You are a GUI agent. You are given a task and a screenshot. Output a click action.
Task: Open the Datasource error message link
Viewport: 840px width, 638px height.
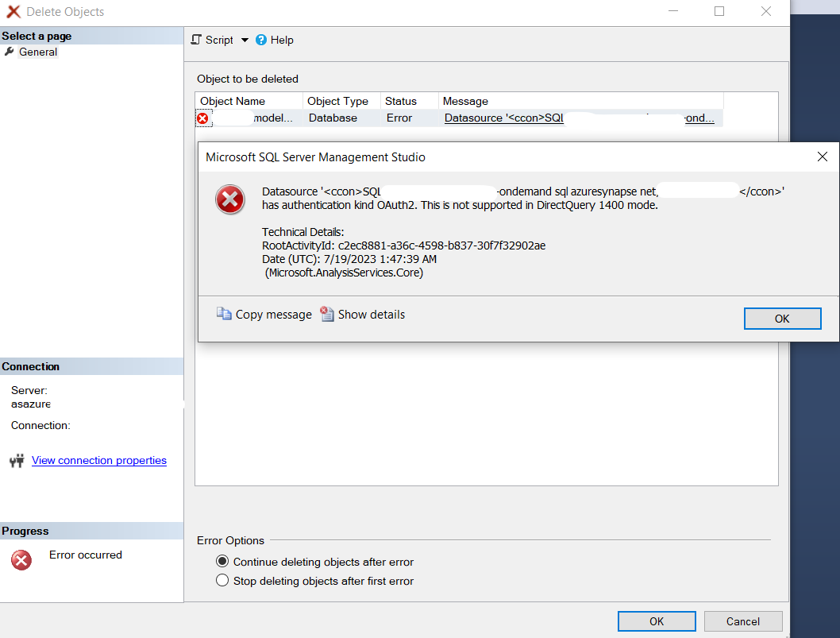tap(579, 118)
